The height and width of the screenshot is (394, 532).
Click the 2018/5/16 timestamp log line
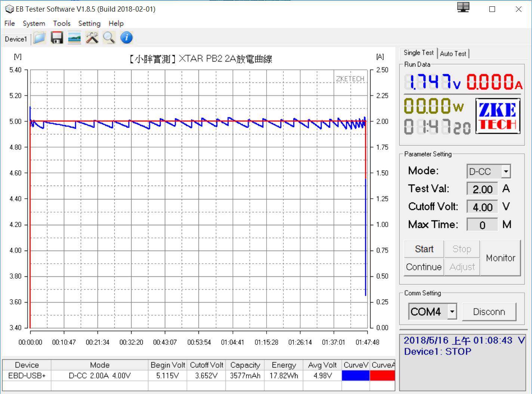tap(464, 340)
